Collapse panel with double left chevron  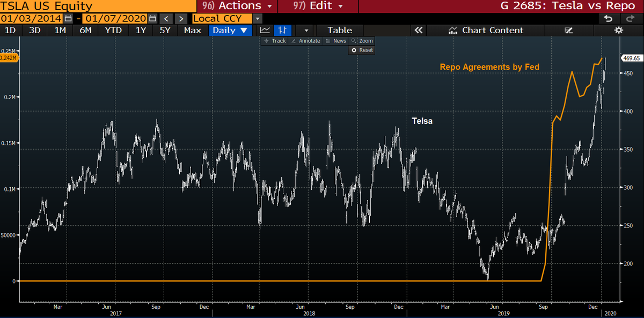419,31
